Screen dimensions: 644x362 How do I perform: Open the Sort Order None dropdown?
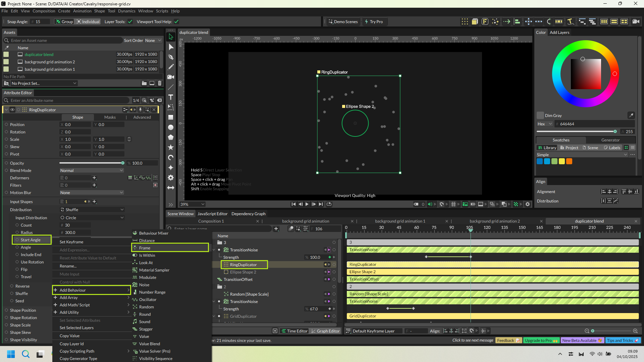pos(153,41)
